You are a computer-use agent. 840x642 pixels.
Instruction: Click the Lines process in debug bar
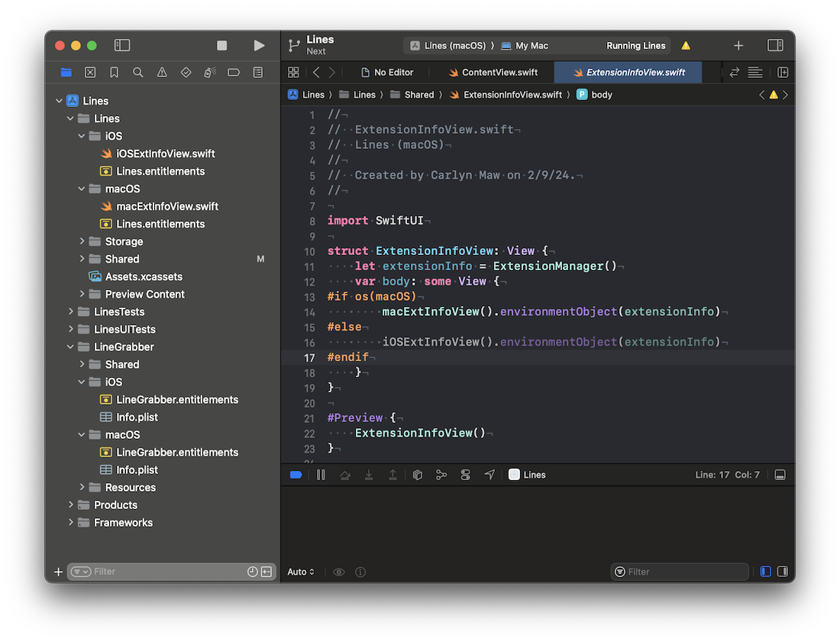(527, 475)
